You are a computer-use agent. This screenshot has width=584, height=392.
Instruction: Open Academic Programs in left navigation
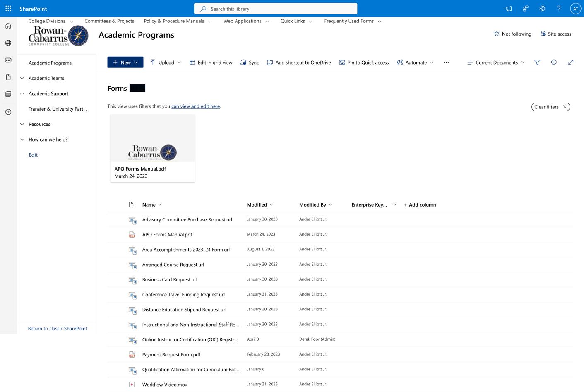coord(50,63)
